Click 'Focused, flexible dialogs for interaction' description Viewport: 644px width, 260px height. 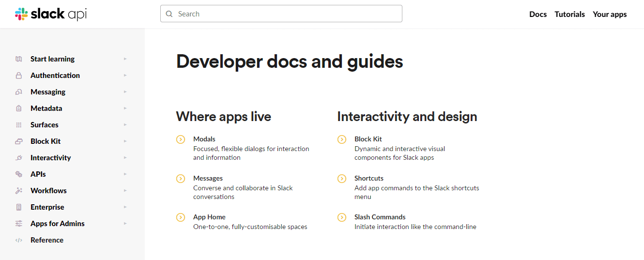pyautogui.click(x=251, y=149)
